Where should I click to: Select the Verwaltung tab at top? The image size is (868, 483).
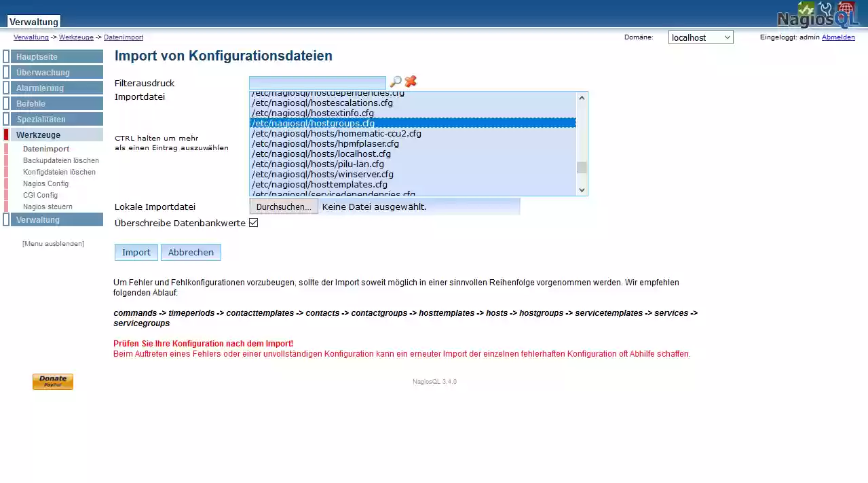tap(34, 22)
